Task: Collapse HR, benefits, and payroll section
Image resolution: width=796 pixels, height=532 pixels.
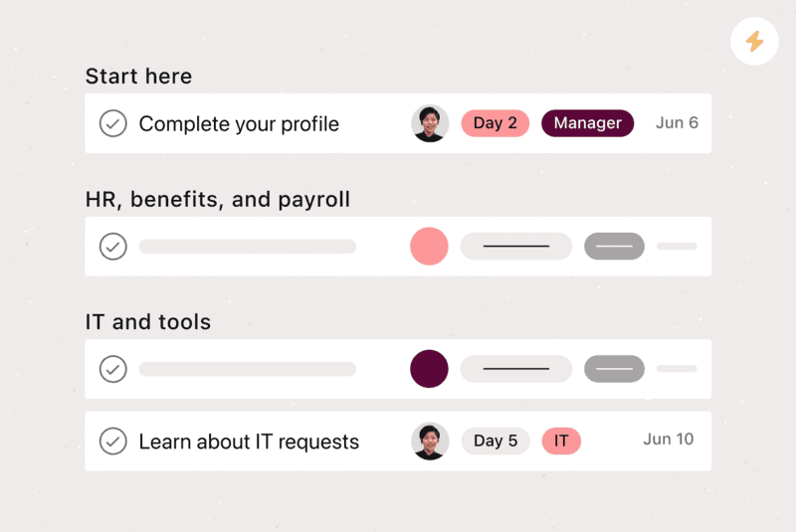Action: pyautogui.click(x=218, y=199)
